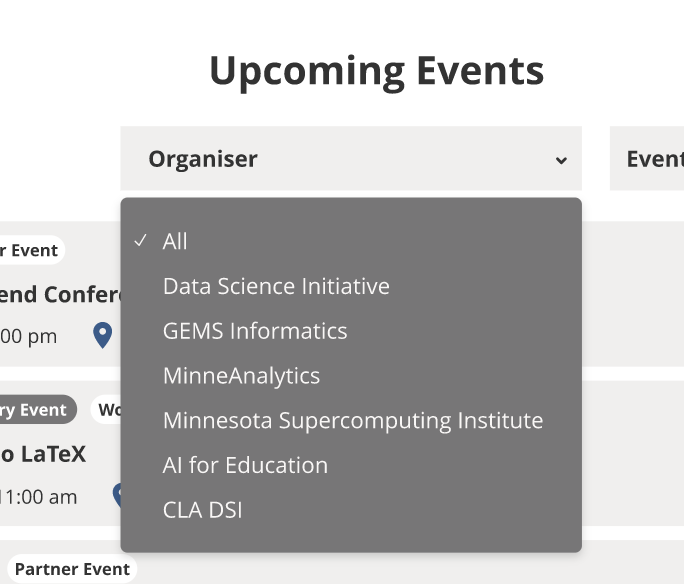Choose AI for Education organiser
This screenshot has width=684, height=584.
[245, 465]
